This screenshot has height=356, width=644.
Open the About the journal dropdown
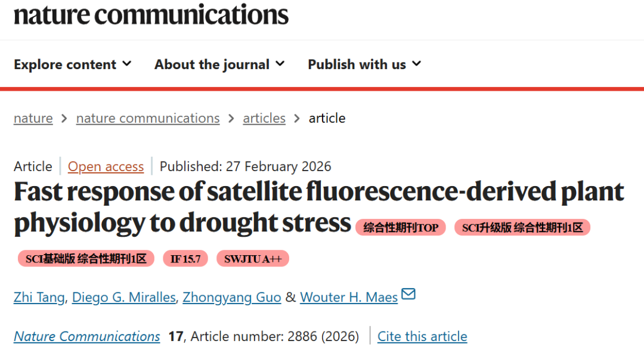[x=219, y=64]
